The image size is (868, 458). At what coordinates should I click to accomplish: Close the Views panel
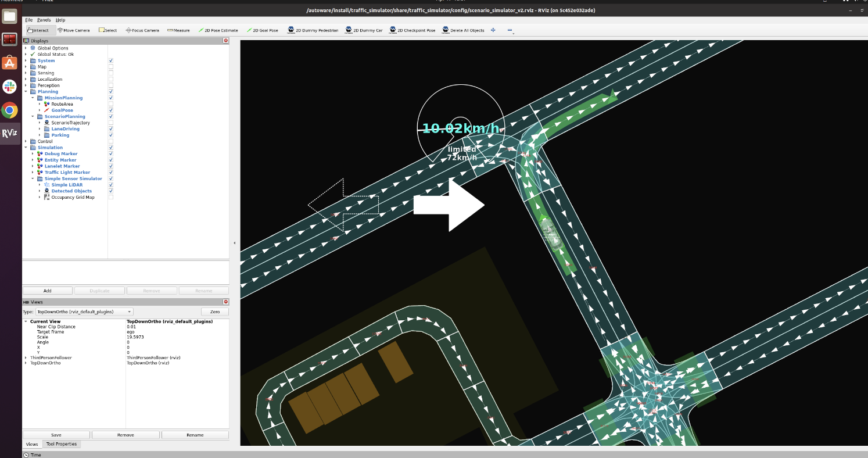[226, 302]
